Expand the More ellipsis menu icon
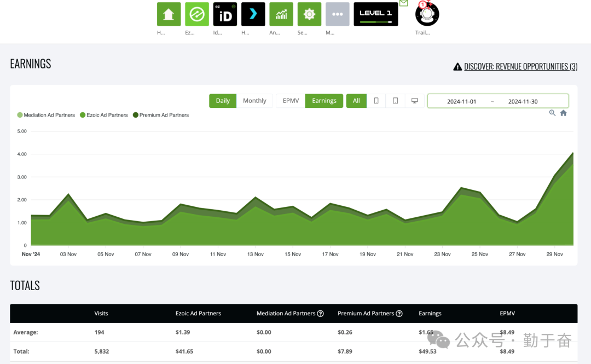591x364 pixels. point(337,14)
